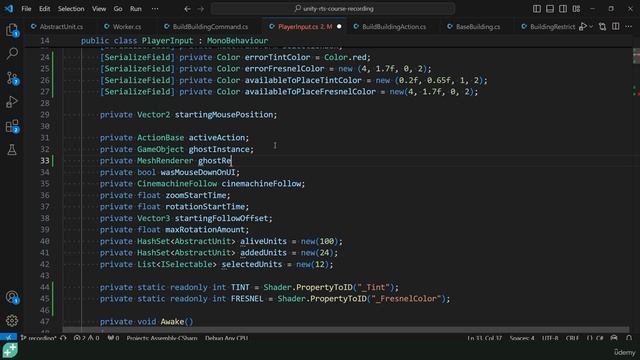Change end of line CRLF setting
The image size is (640, 360).
tap(572, 338)
